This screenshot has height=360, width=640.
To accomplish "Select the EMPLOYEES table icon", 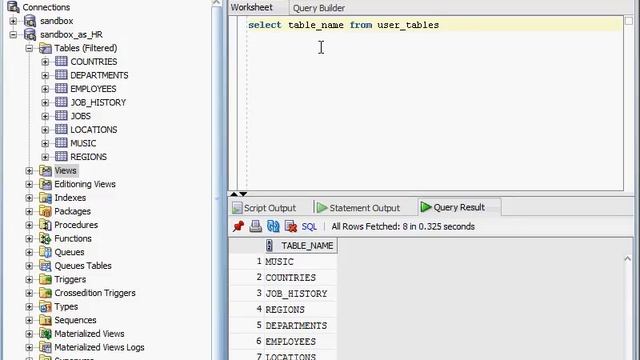I will 61,89.
